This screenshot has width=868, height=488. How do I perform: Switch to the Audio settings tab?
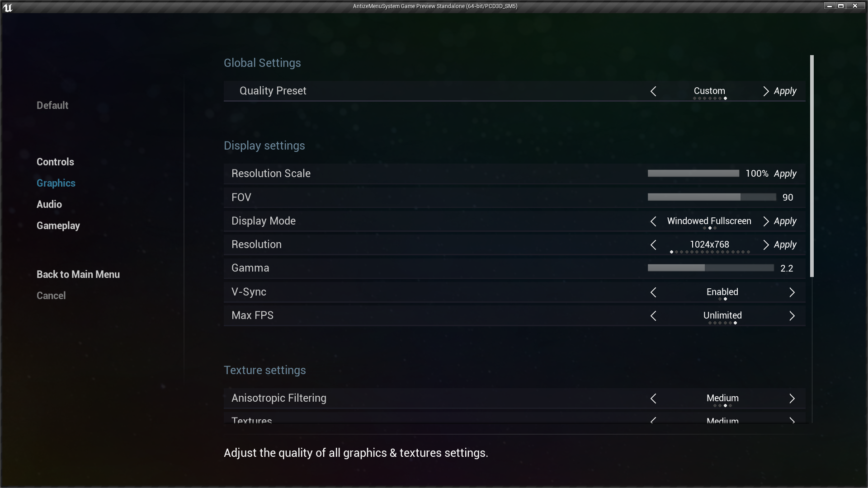click(49, 204)
